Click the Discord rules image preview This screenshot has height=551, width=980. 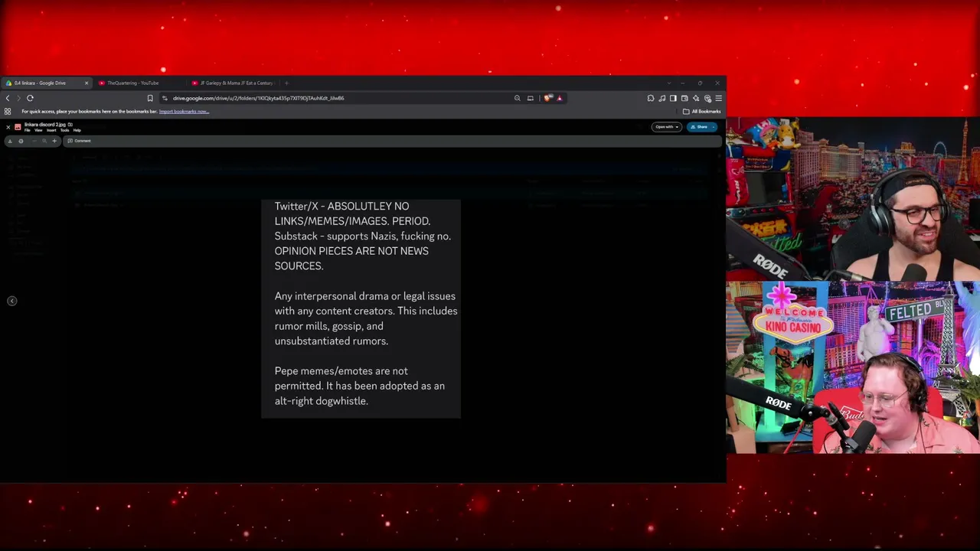[361, 308]
